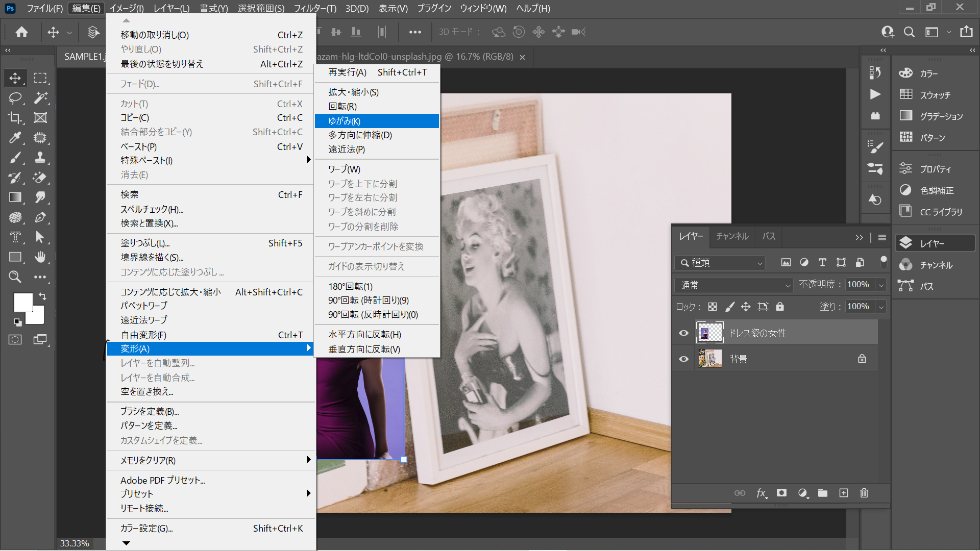Click the foreground color swatch
Viewport: 980px width, 551px height.
(x=22, y=302)
